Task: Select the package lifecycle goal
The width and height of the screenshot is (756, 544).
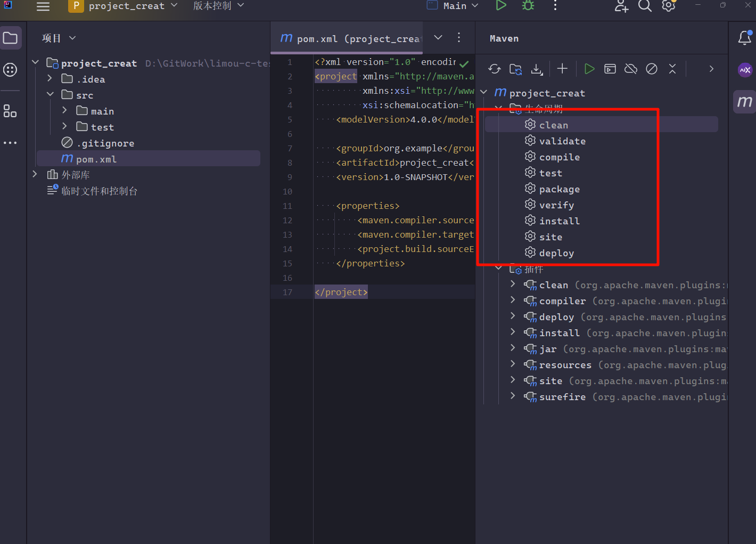Action: (559, 189)
